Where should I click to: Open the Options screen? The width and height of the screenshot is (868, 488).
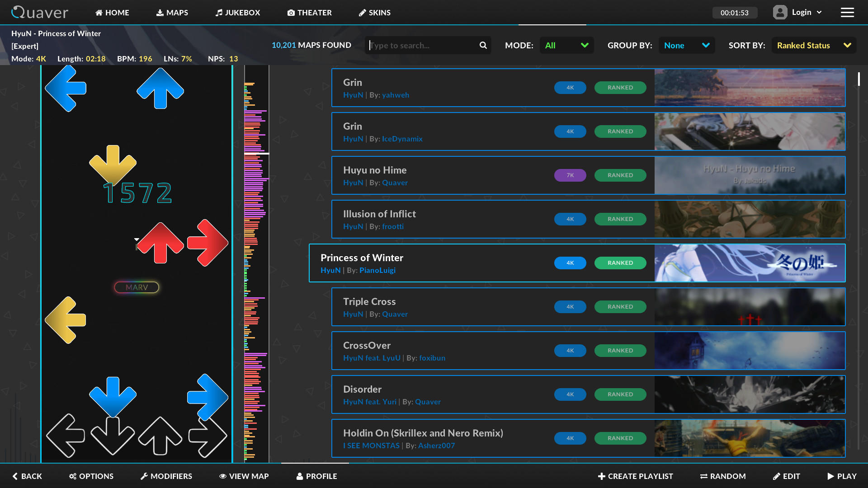click(91, 476)
